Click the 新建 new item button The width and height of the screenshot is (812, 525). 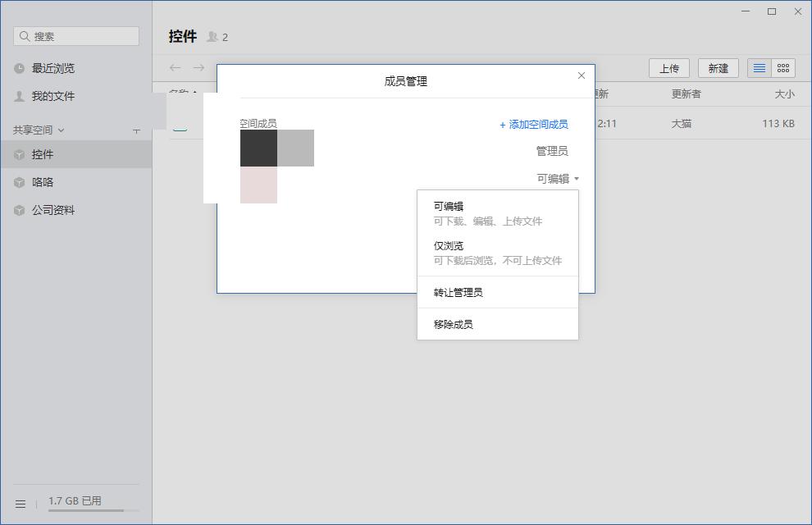(718, 68)
